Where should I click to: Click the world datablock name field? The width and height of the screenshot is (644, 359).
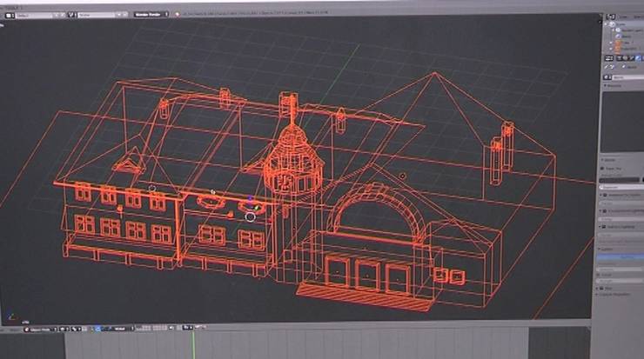tap(628, 77)
